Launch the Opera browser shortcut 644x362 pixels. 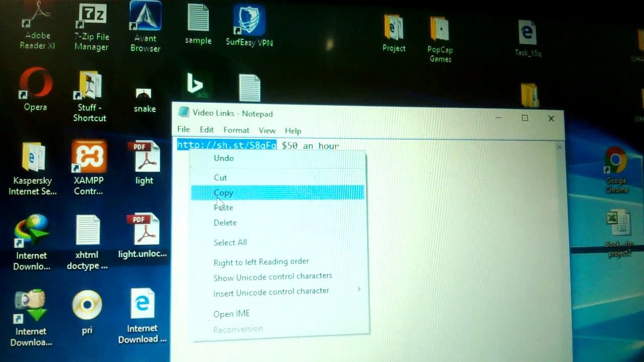click(x=35, y=89)
